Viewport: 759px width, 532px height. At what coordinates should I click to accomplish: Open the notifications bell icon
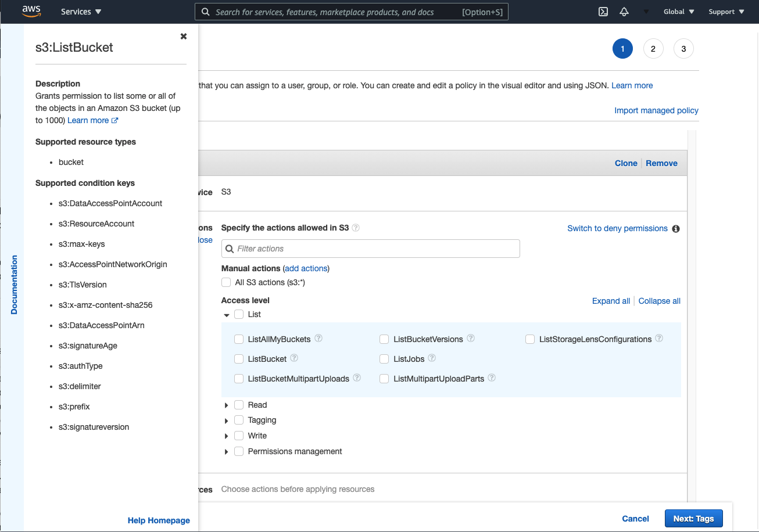[x=624, y=11]
